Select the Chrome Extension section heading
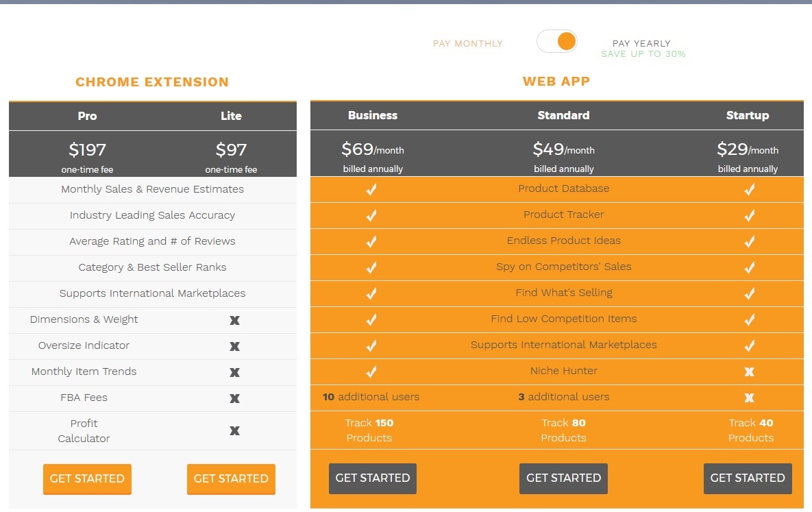Image resolution: width=812 pixels, height=512 pixels. point(152,82)
